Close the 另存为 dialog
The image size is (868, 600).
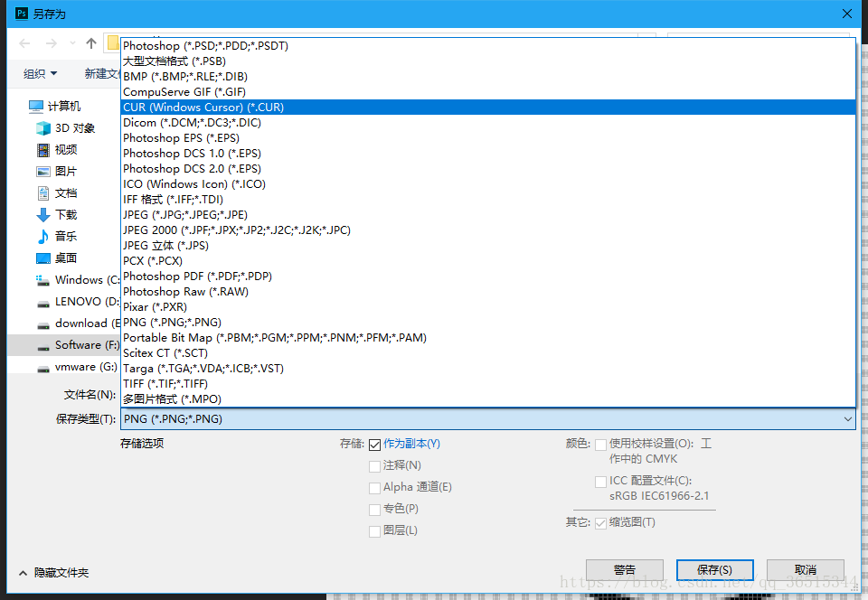pos(847,14)
